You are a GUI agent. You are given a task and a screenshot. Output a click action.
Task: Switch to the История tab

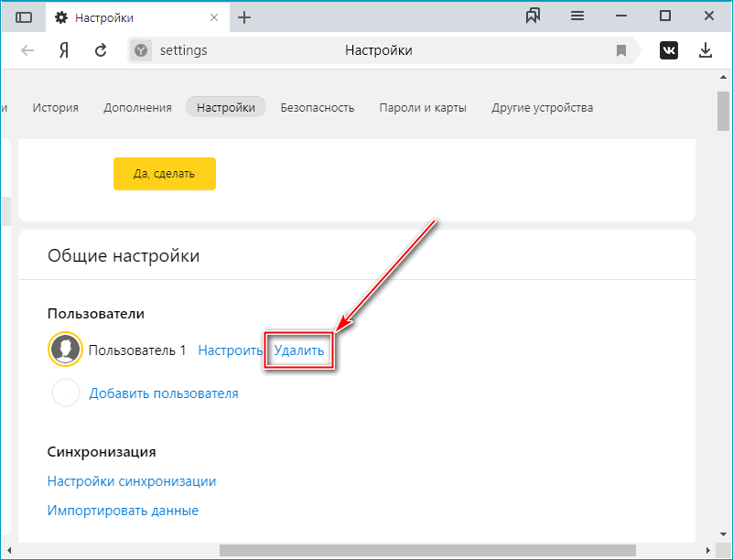(56, 107)
